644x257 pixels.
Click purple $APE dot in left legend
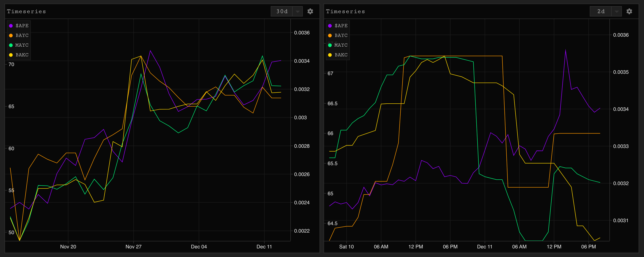pyautogui.click(x=11, y=26)
